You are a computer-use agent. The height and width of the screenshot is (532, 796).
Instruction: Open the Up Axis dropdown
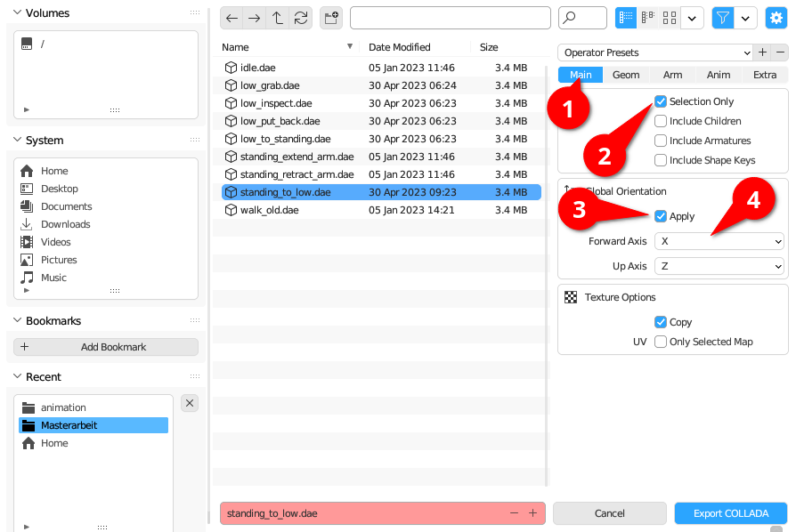tap(719, 266)
